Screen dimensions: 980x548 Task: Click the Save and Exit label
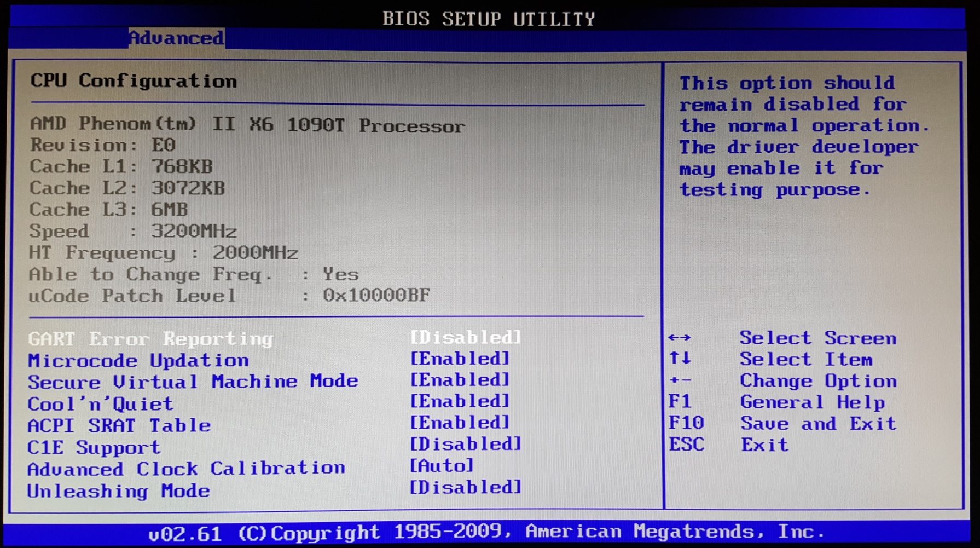pyautogui.click(x=818, y=423)
